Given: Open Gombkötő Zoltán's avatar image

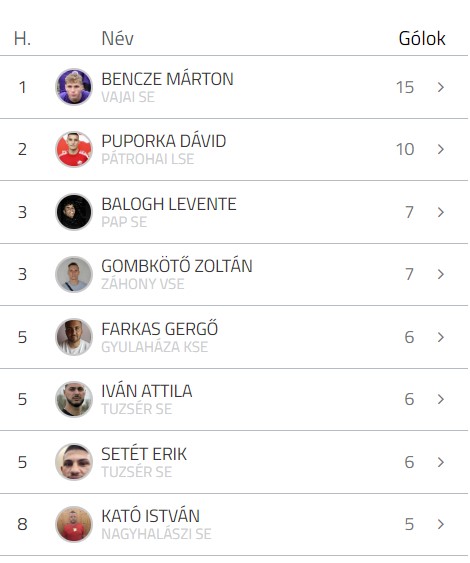Looking at the screenshot, I should (x=74, y=274).
